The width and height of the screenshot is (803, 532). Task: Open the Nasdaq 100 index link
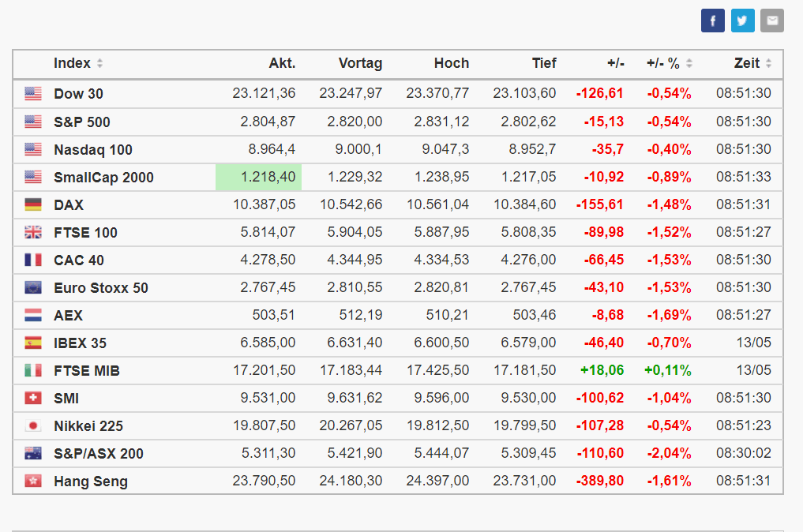[92, 150]
